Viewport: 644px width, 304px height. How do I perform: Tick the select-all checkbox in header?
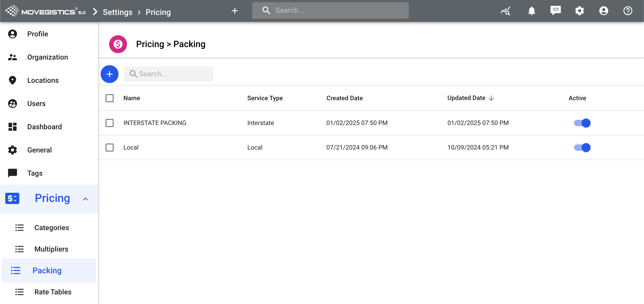(x=110, y=98)
